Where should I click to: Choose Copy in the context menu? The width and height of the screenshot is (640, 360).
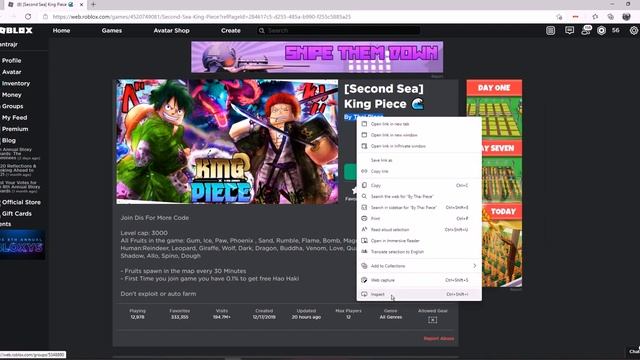[419, 185]
